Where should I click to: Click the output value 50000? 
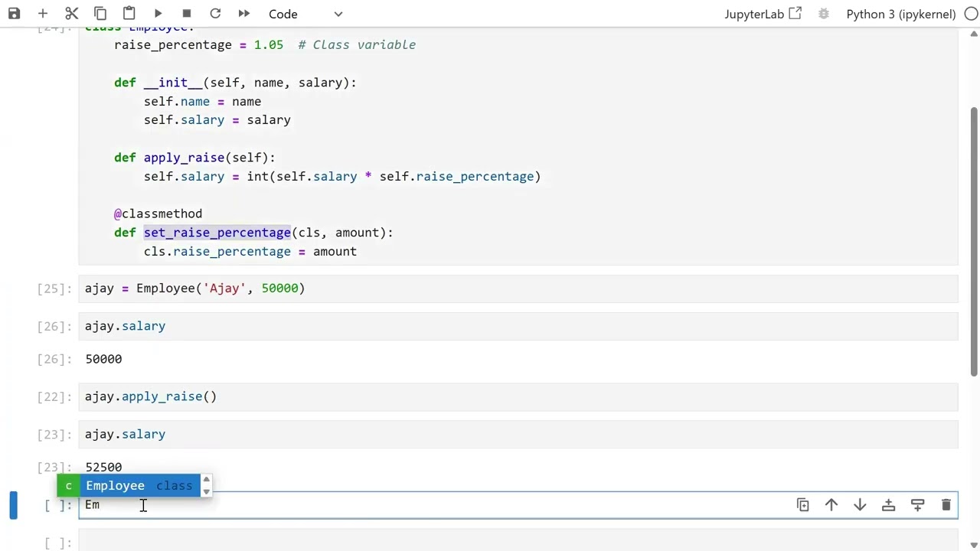click(x=103, y=359)
